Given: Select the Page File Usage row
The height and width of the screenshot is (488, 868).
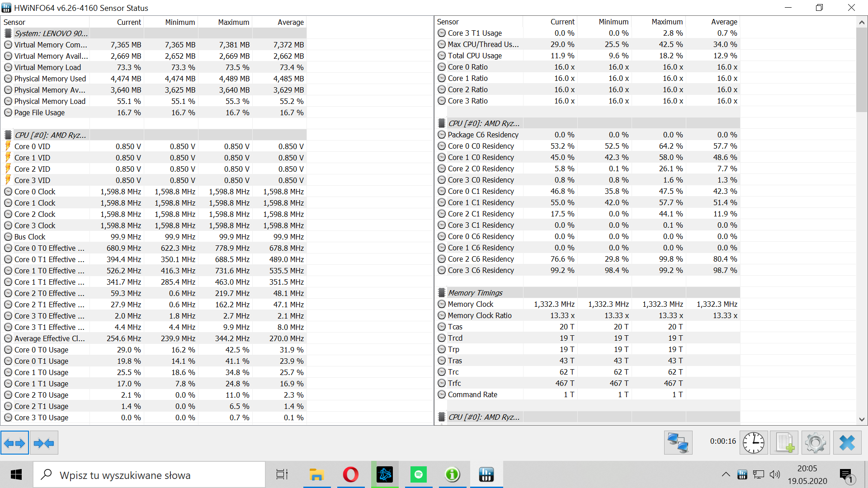Looking at the screenshot, I should [x=154, y=113].
